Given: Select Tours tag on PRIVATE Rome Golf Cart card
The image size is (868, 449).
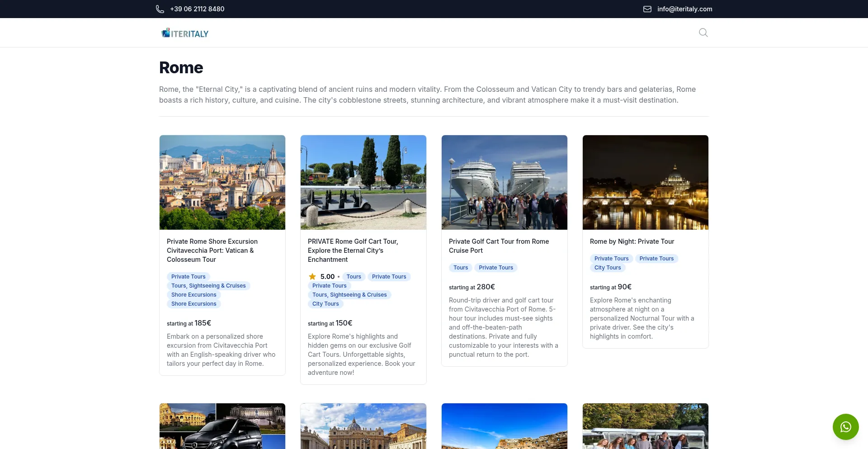Looking at the screenshot, I should pyautogui.click(x=354, y=277).
